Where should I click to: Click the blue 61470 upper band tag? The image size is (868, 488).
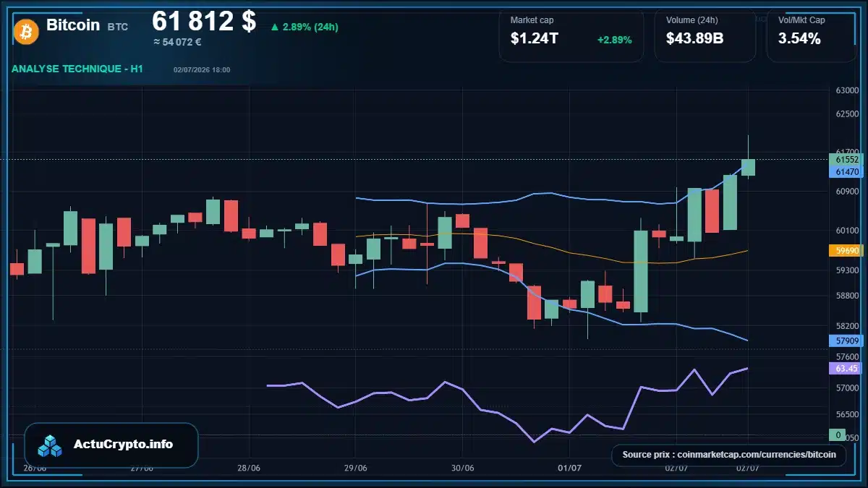[x=846, y=172]
